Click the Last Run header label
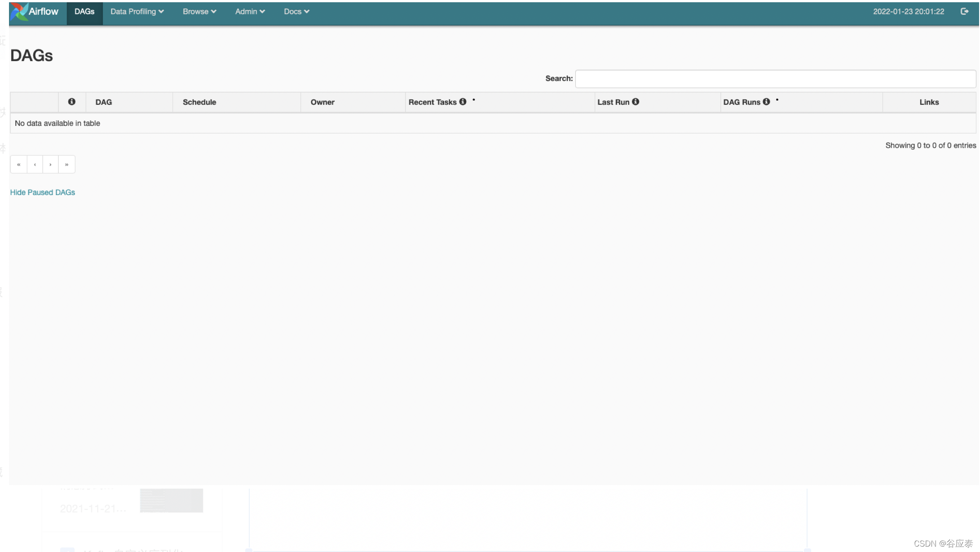The width and height of the screenshot is (980, 552). (613, 102)
